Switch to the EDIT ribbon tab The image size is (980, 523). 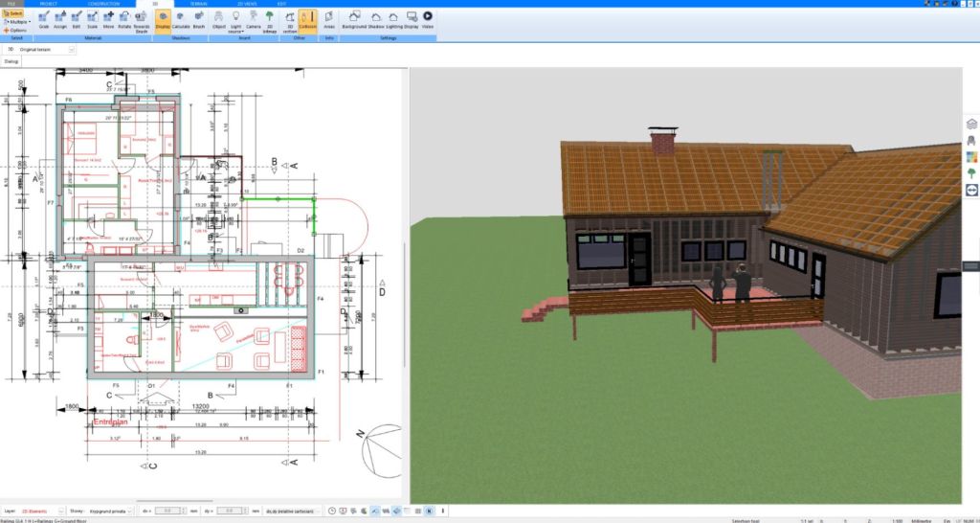tap(282, 4)
